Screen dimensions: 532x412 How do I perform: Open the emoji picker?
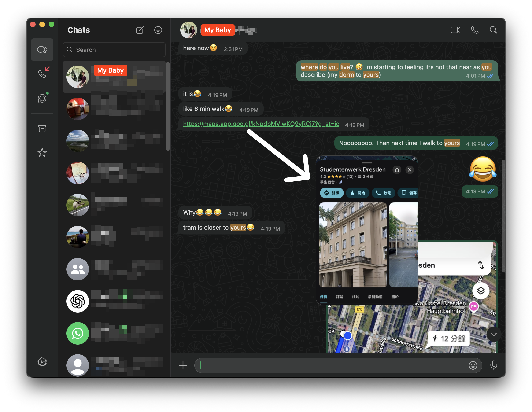[473, 365]
